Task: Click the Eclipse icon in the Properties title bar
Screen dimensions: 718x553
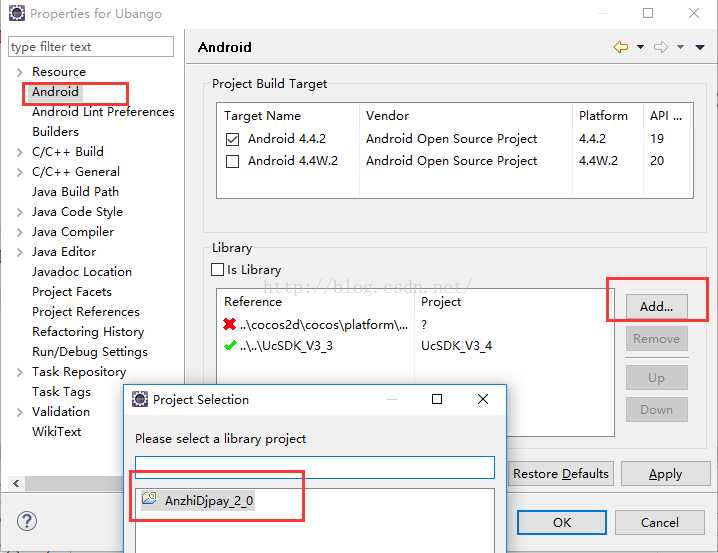Action: [x=17, y=13]
